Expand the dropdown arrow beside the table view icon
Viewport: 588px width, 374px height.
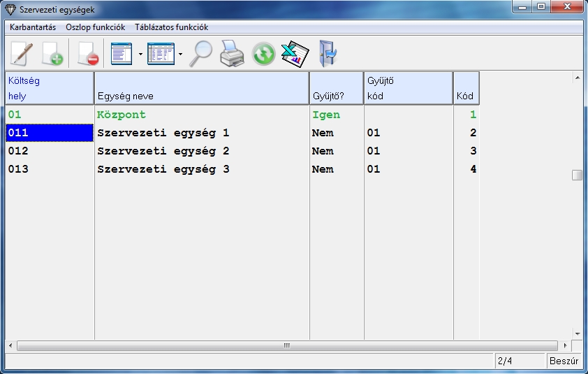[x=180, y=54]
